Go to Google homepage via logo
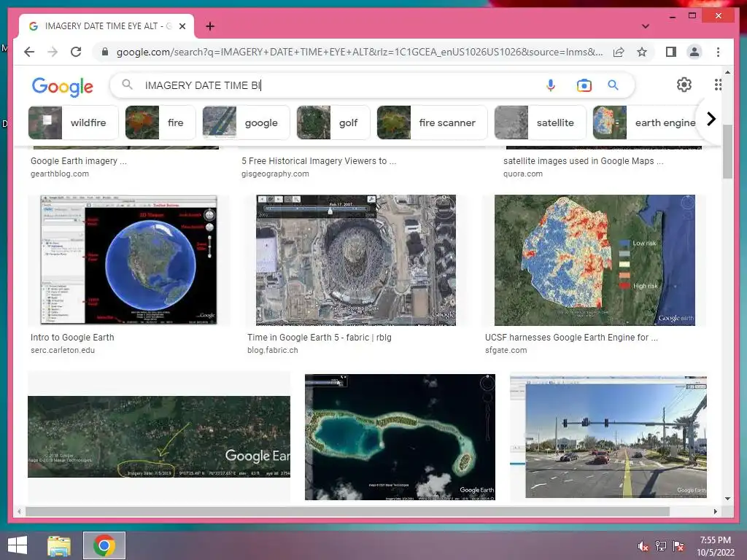This screenshot has width=747, height=560. tap(63, 87)
